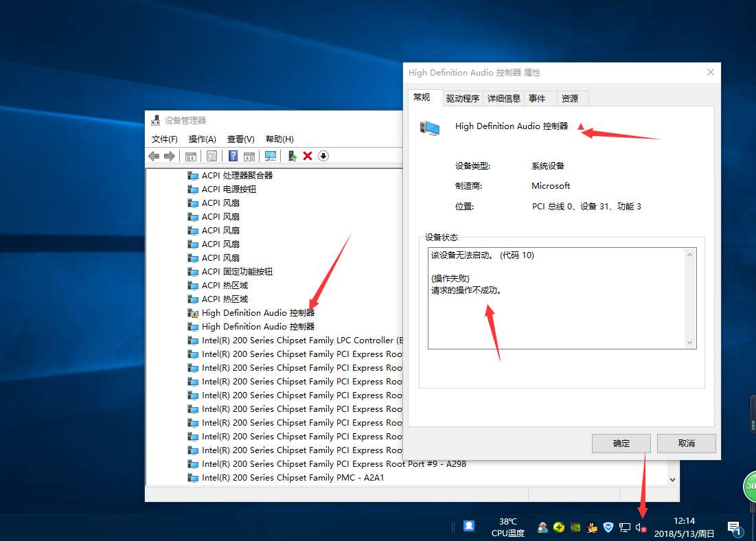Screen dimensions: 756x541
Task: Click the 38℃ CPU温度 tray indicator
Action: click(507, 527)
